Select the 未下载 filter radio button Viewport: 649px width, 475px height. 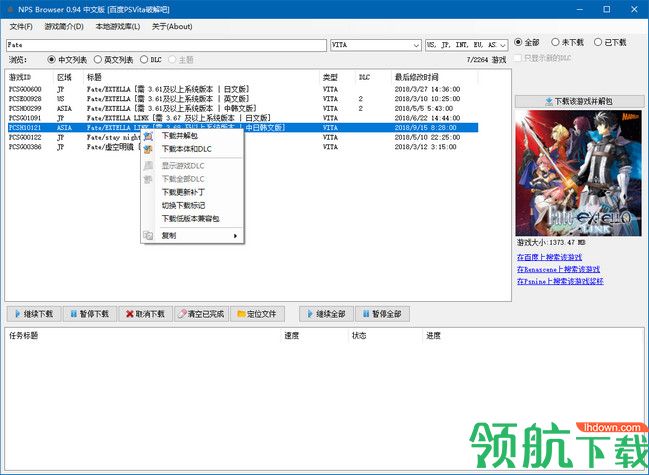555,42
